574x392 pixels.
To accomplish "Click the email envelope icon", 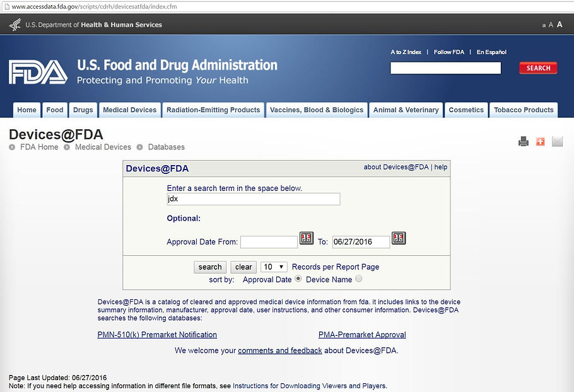I will (x=557, y=141).
